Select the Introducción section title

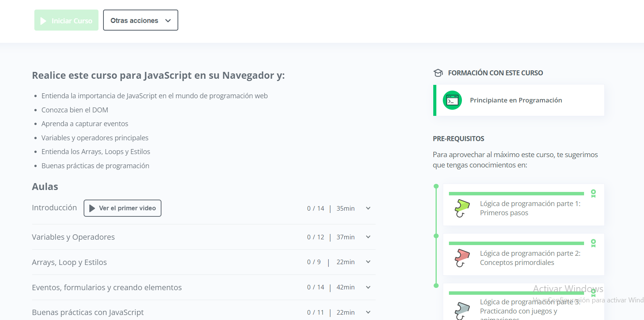(54, 208)
